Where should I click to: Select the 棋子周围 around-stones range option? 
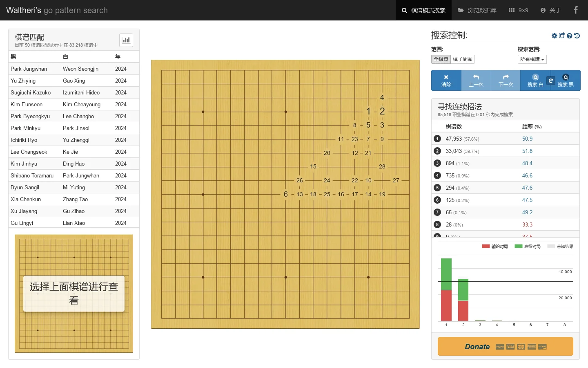point(463,59)
